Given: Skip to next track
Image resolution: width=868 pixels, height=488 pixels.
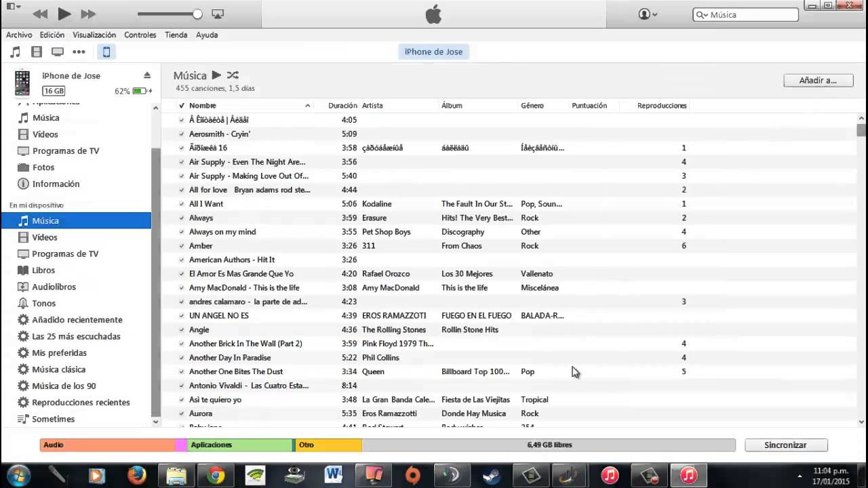Looking at the screenshot, I should [x=88, y=14].
